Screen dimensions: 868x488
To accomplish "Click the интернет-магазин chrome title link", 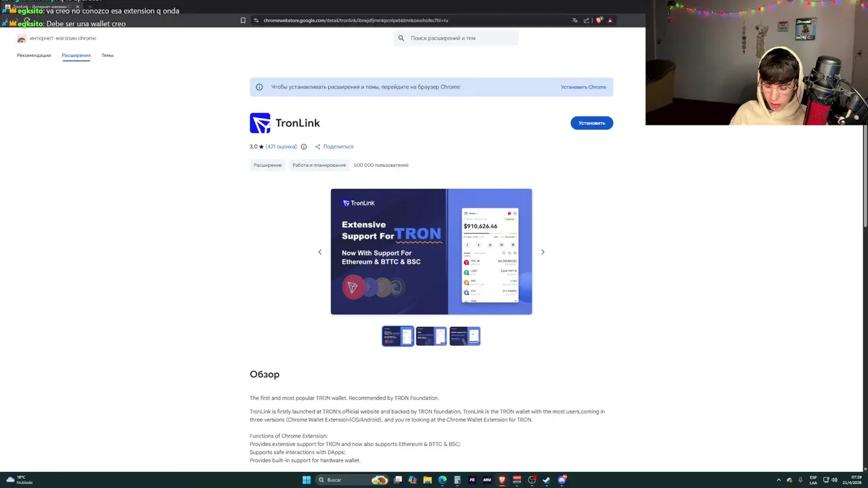I will point(62,39).
